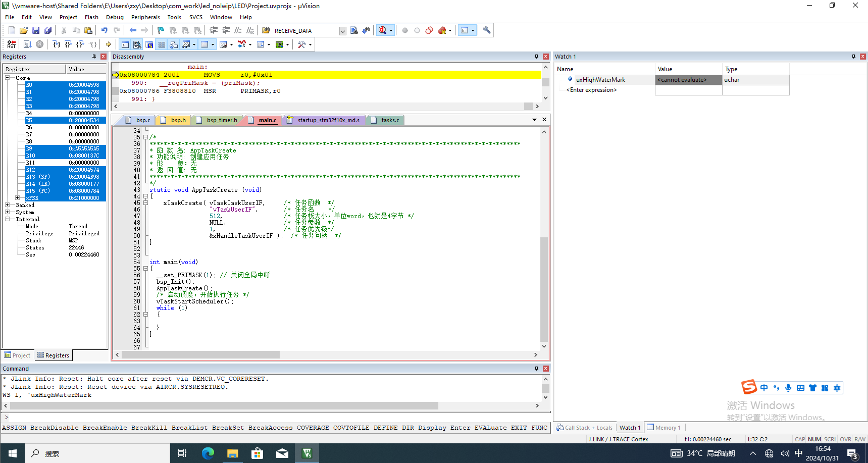
Task: Expand the System register tree node
Action: [x=8, y=212]
